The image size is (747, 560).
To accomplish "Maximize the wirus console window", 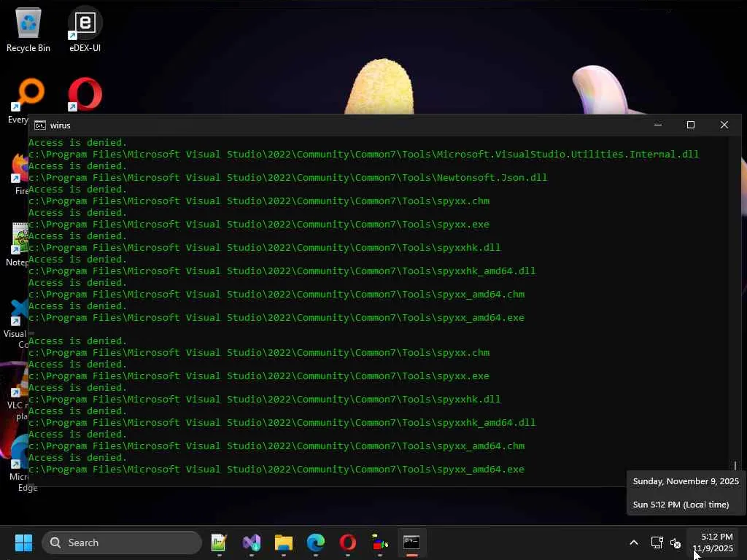I will (x=691, y=125).
